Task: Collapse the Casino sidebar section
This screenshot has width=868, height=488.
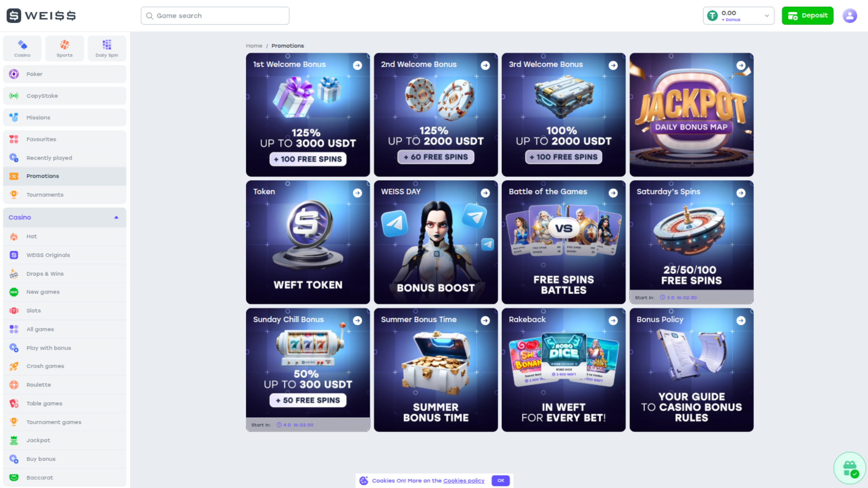Action: tap(116, 217)
